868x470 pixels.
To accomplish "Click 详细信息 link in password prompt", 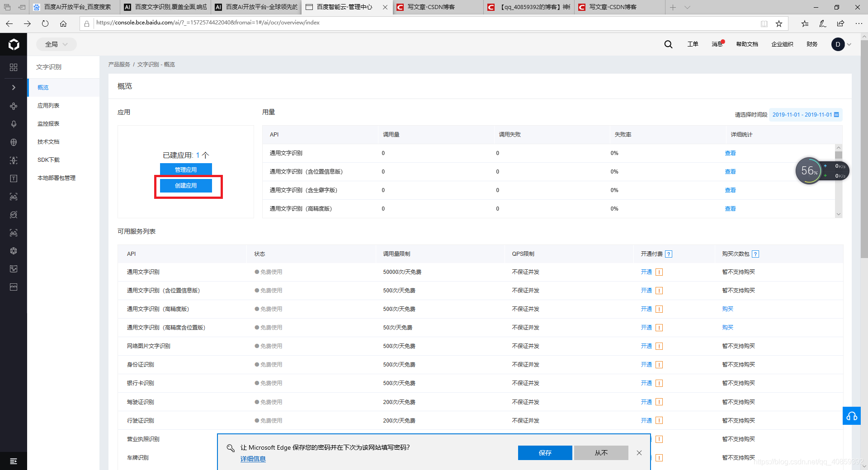I will pos(253,459).
